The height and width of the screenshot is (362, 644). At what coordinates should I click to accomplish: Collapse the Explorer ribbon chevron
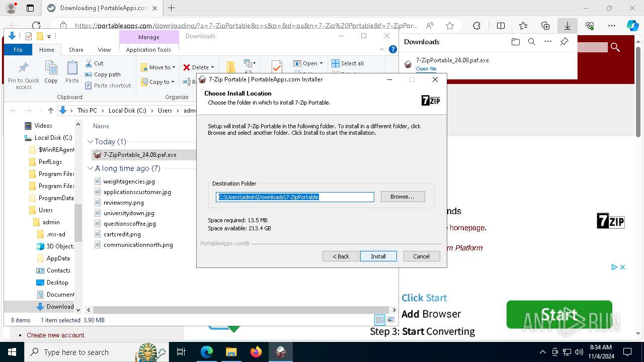(383, 49)
